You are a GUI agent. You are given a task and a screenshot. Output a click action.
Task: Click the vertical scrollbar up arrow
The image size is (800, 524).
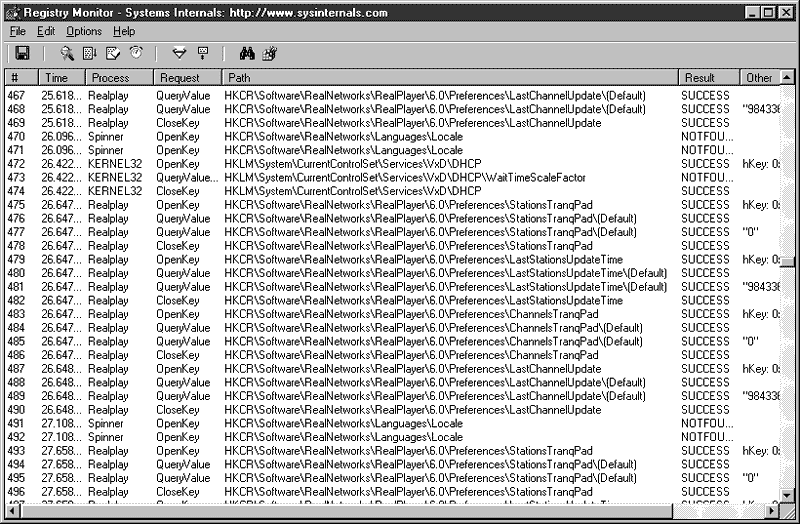pyautogui.click(x=787, y=77)
